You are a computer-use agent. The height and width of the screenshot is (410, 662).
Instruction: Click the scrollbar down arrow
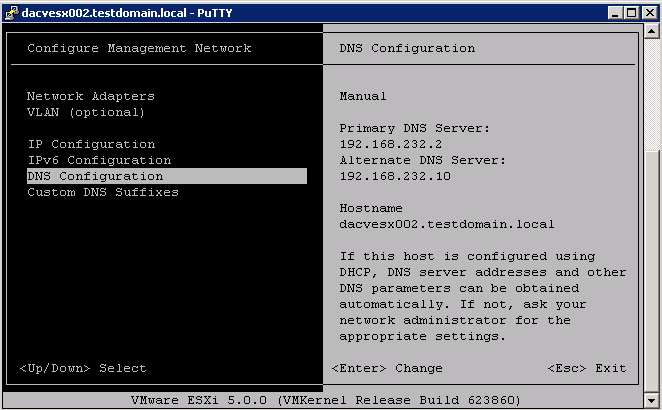coord(651,400)
